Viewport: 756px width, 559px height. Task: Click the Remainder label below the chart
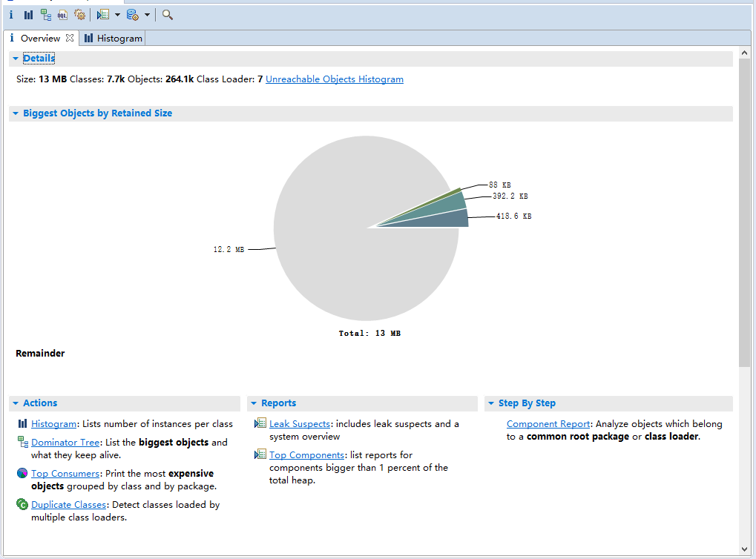click(40, 353)
